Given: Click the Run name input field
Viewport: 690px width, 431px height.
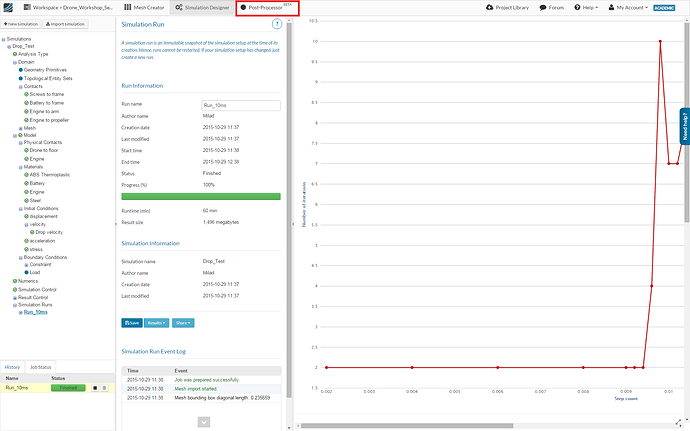Looking at the screenshot, I should coord(241,105).
